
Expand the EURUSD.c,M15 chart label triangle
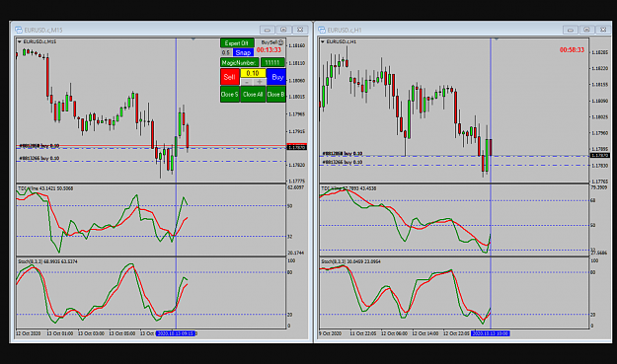[x=20, y=41]
